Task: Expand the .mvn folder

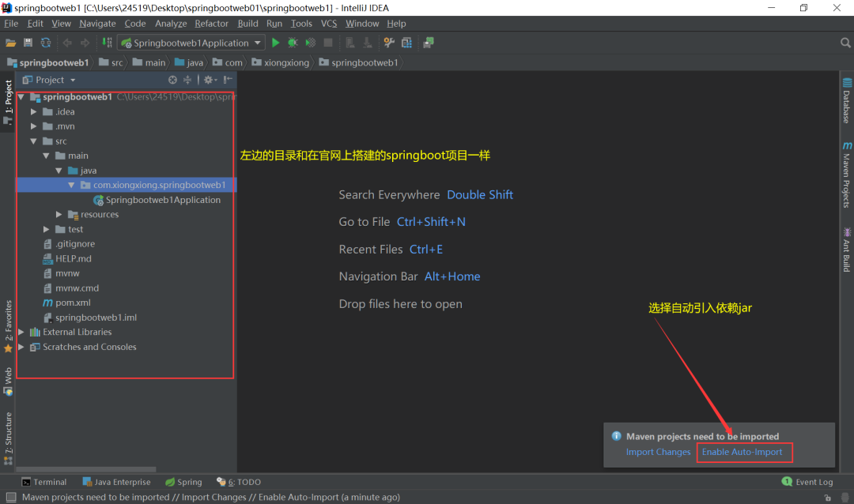Action: pos(34,126)
